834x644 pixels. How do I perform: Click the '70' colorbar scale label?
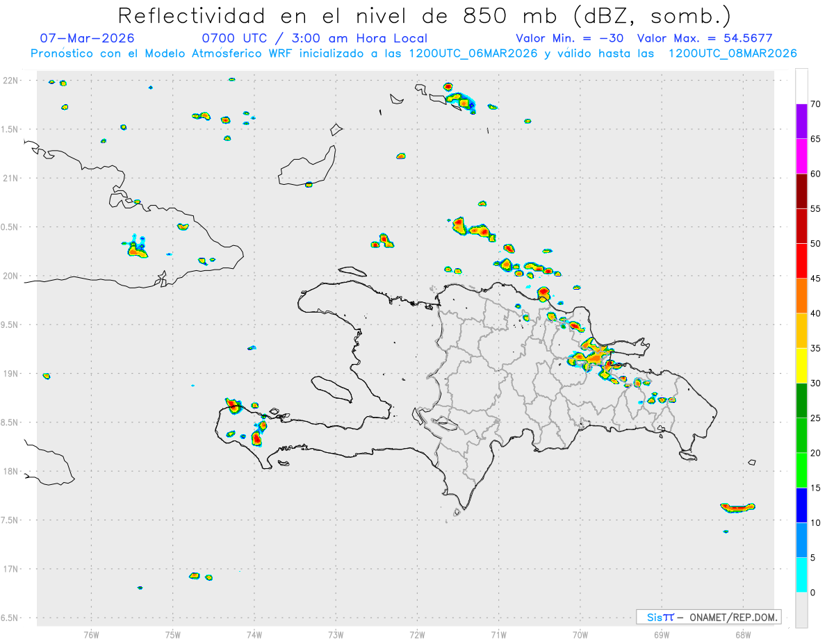[x=815, y=104]
